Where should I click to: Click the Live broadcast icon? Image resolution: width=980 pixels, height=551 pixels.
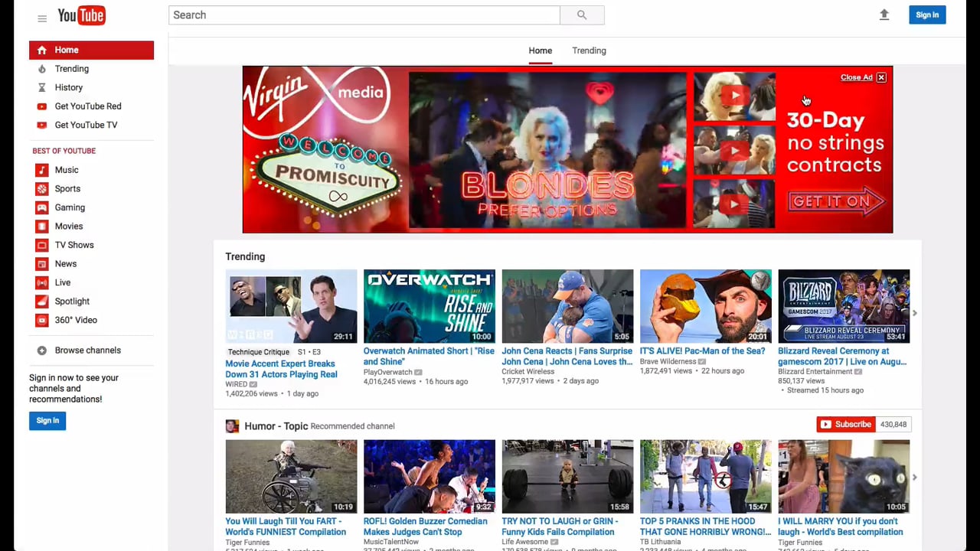pyautogui.click(x=42, y=282)
